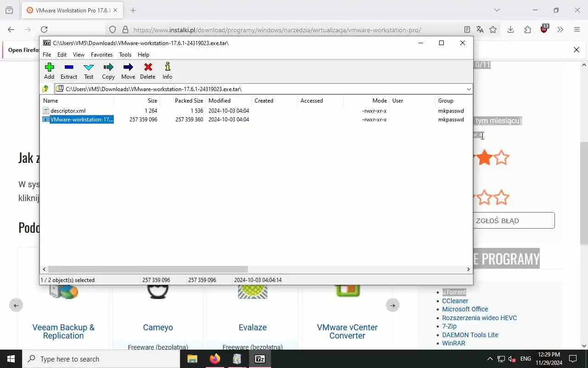Open File Explorer from the taskbar
The width and height of the screenshot is (588, 368).
click(x=192, y=359)
